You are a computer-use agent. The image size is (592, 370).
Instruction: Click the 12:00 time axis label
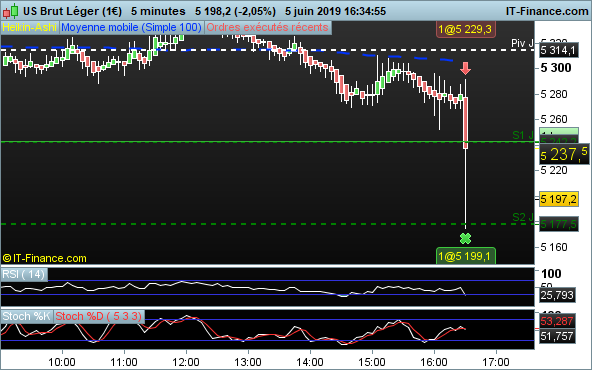pyautogui.click(x=186, y=362)
